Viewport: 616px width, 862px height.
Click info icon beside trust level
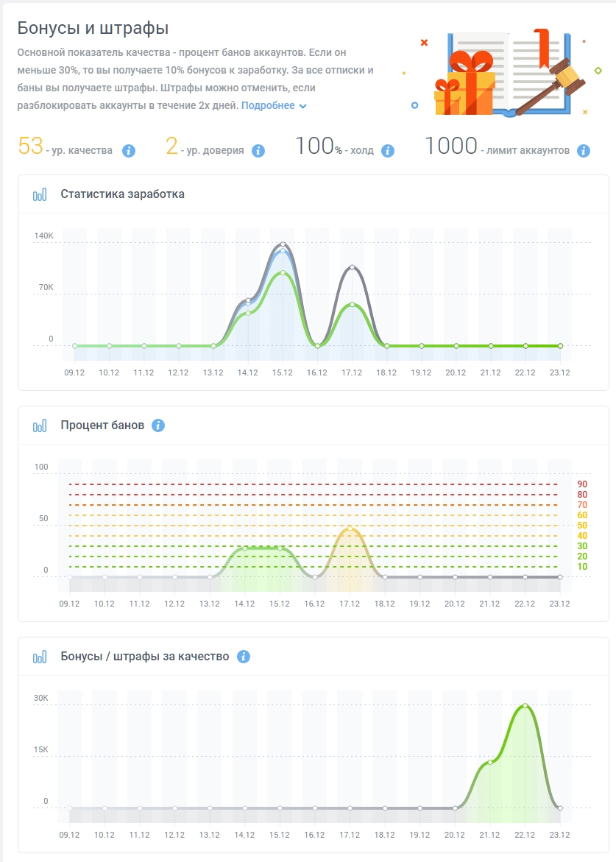[x=258, y=151]
